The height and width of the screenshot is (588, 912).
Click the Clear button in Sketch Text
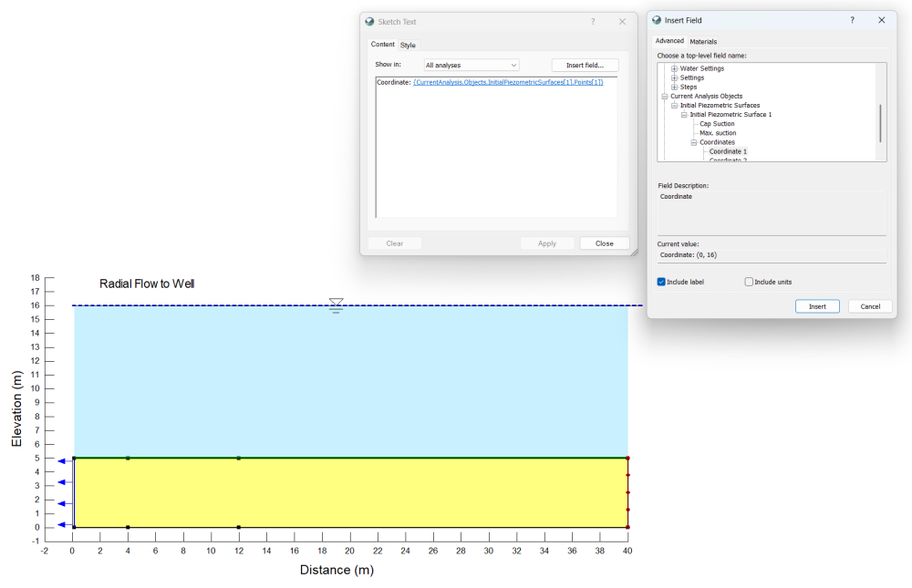(x=394, y=243)
